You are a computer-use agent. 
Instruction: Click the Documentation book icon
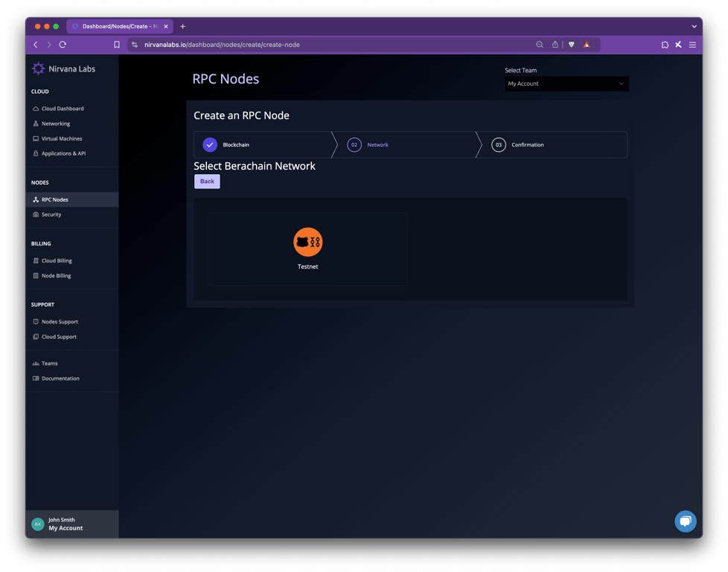click(x=36, y=378)
